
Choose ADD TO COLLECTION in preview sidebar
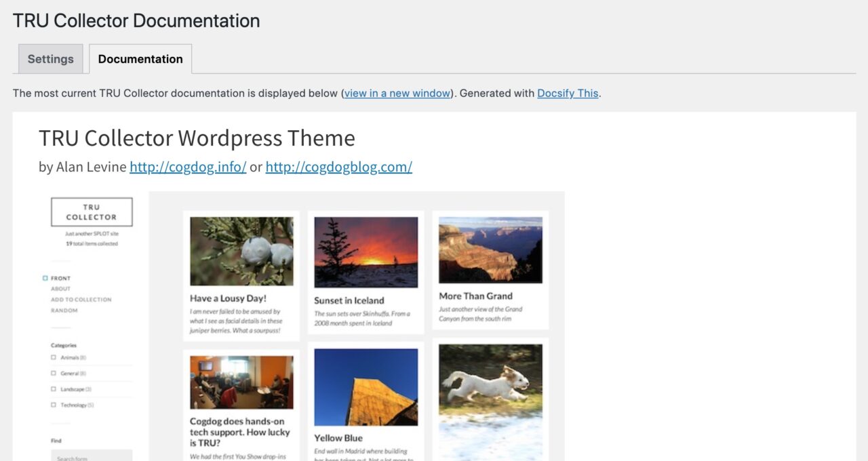point(81,300)
